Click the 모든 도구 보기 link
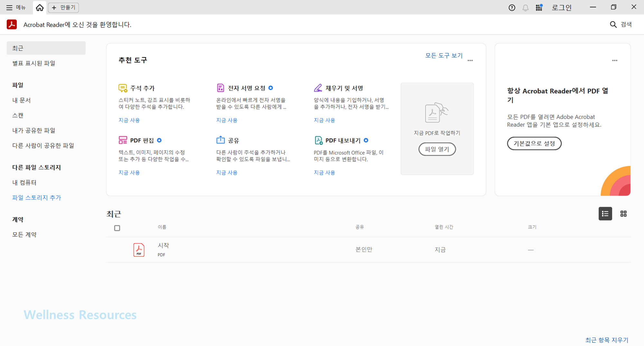 click(444, 55)
